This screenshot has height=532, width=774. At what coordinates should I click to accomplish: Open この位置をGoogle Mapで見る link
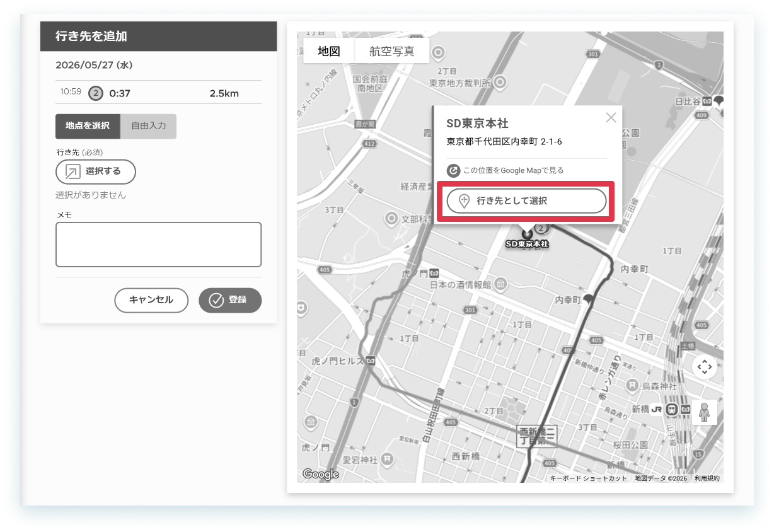click(505, 170)
